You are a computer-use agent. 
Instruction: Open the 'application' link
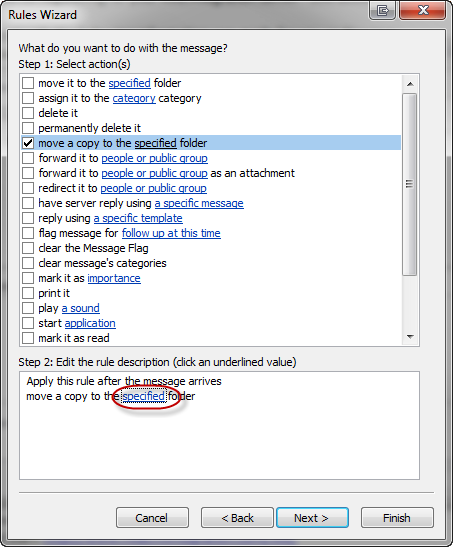point(90,323)
